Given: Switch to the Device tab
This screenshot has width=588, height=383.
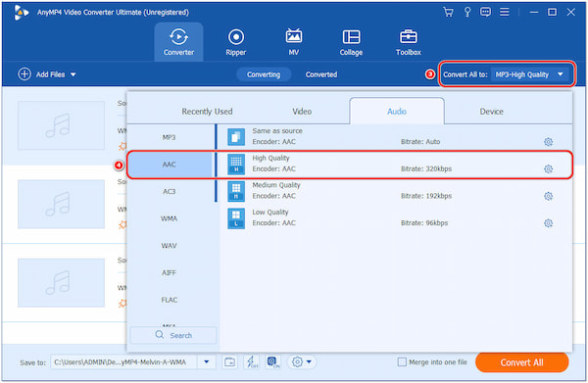Looking at the screenshot, I should click(491, 112).
